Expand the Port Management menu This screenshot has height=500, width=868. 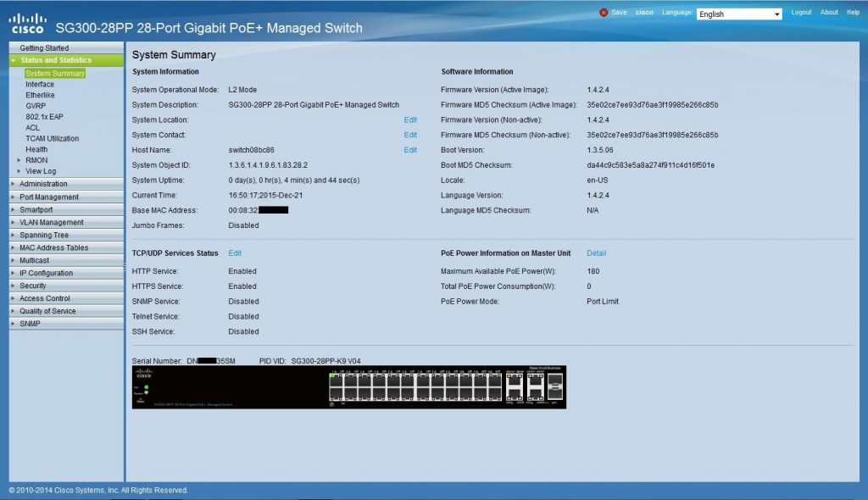[66, 197]
